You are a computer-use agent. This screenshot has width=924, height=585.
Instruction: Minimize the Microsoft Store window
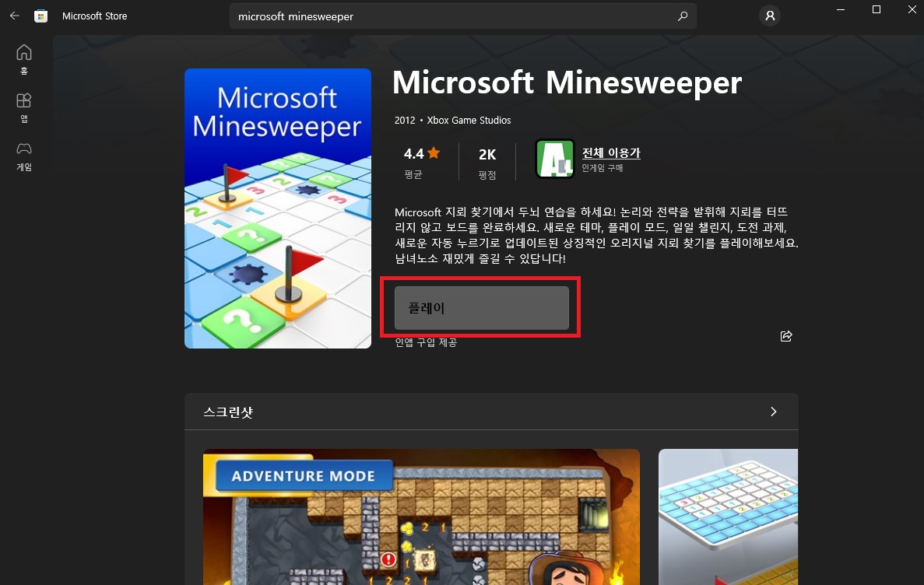pos(841,9)
